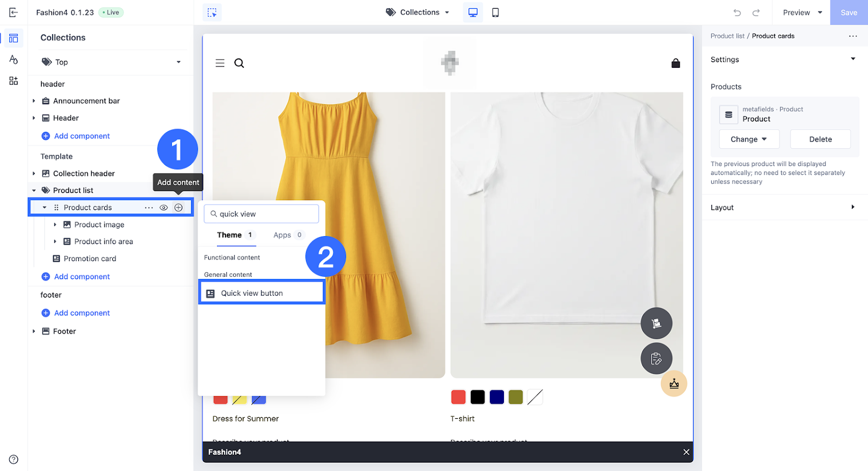Click the shopping bag cart icon

(x=675, y=63)
